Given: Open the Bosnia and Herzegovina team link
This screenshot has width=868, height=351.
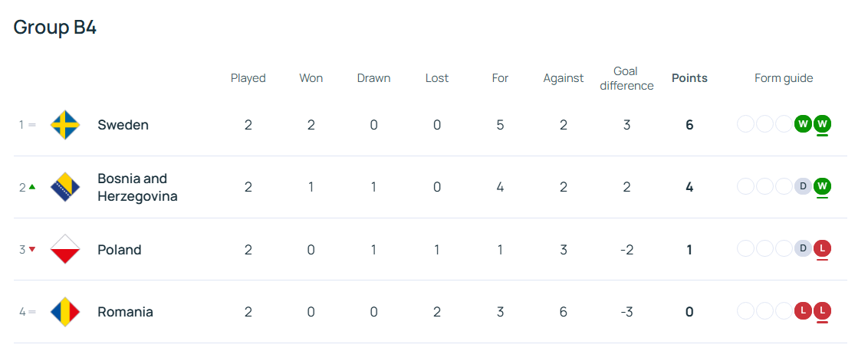Looking at the screenshot, I should click(x=137, y=187).
